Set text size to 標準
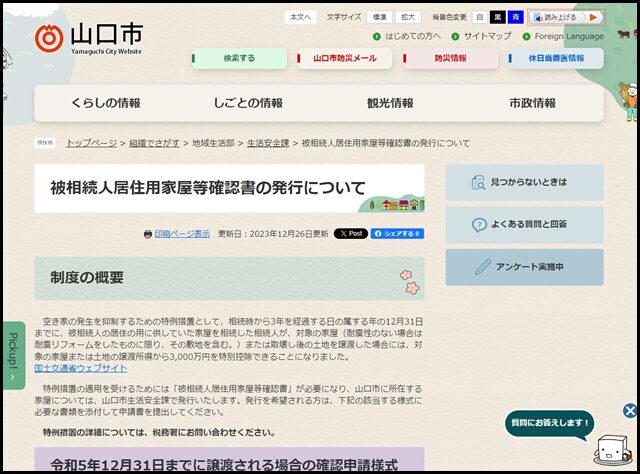 380,17
